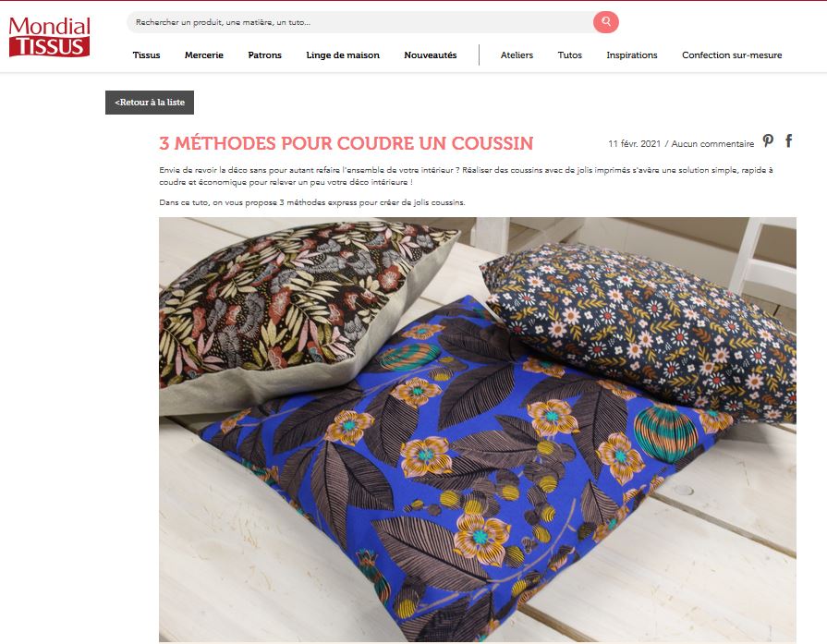
Task: Click the article title 3 Méthodes pour coudre
Action: (346, 143)
